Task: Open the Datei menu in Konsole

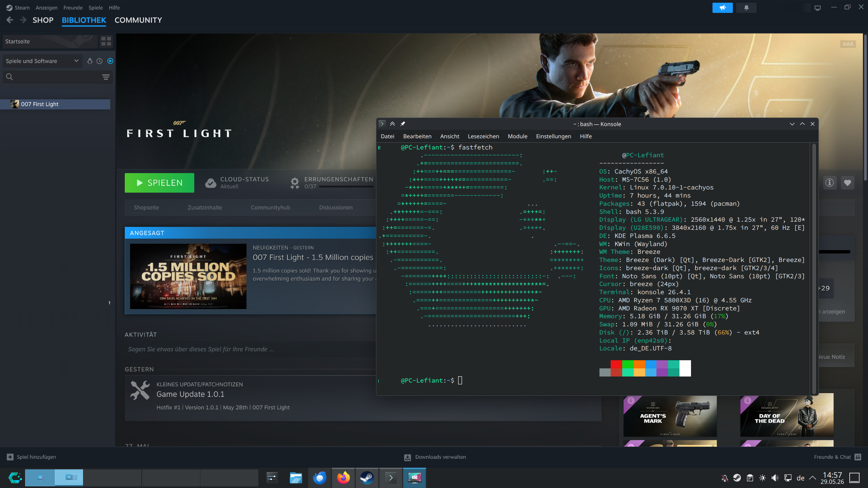Action: pyautogui.click(x=387, y=136)
